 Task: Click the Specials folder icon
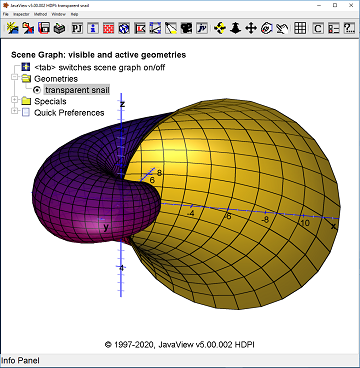click(x=26, y=101)
